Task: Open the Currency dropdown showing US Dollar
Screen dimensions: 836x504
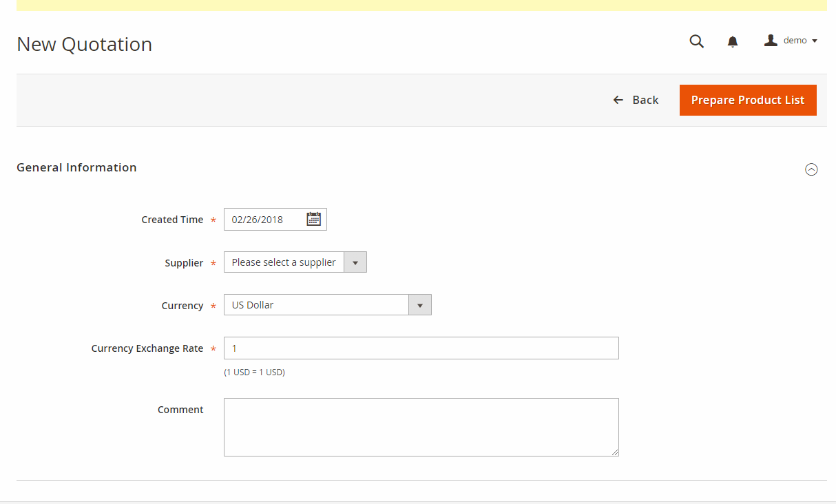Action: pyautogui.click(x=328, y=305)
